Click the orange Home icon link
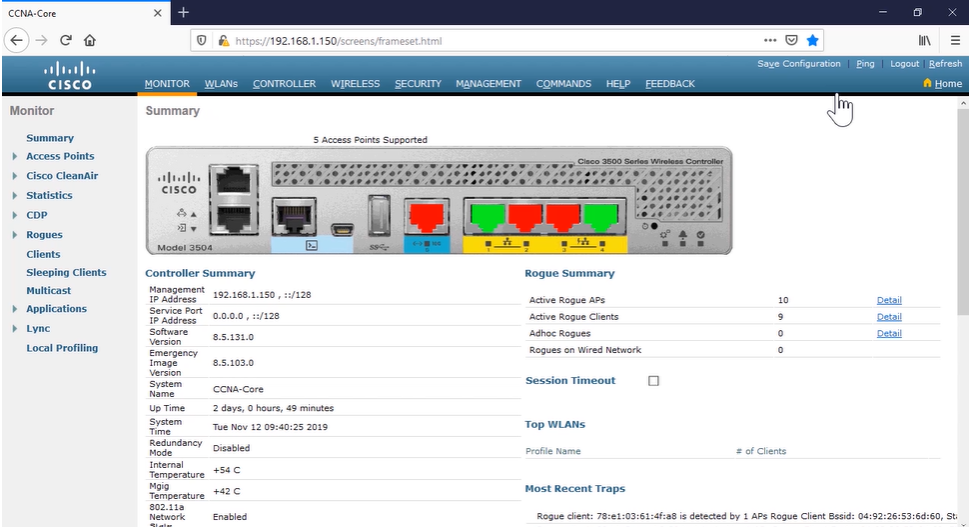This screenshot has height=527, width=970. point(942,84)
